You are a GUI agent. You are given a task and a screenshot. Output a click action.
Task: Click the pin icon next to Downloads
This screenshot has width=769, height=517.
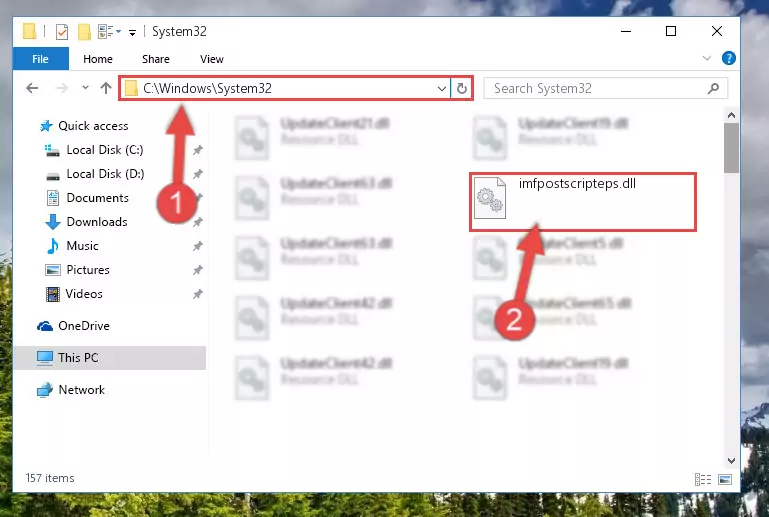[x=198, y=222]
